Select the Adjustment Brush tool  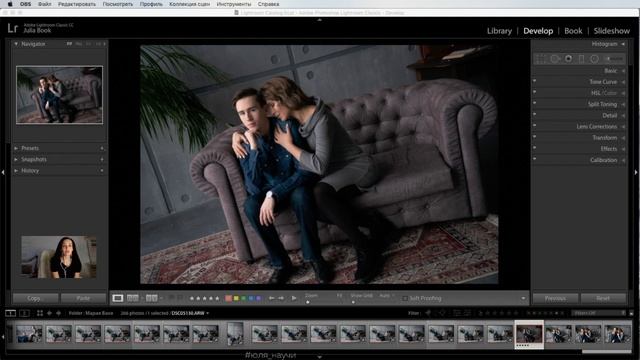click(x=614, y=59)
